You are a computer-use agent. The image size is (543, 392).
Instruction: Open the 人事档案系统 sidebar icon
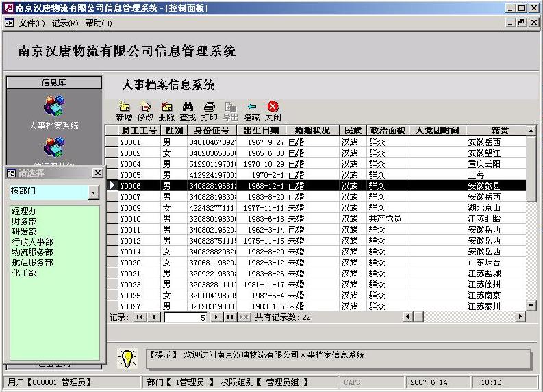coord(54,106)
